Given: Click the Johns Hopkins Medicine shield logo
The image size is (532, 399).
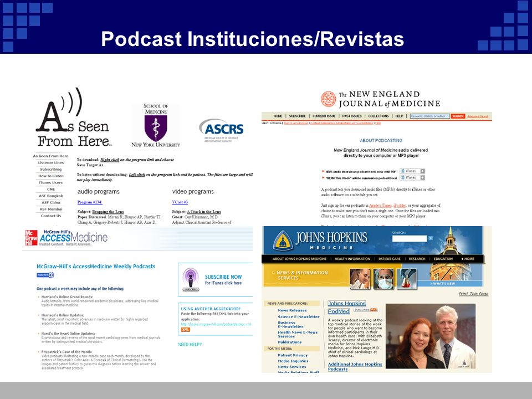Looking at the screenshot, I should pos(283,241).
